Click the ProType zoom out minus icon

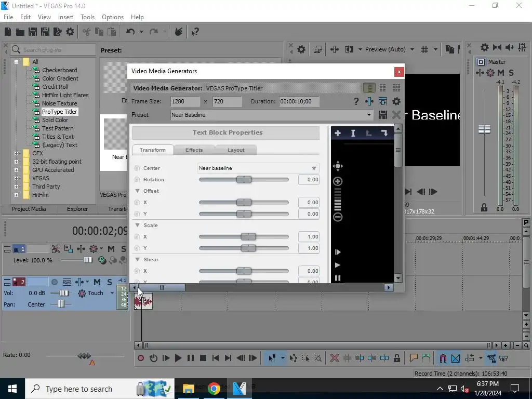(338, 217)
